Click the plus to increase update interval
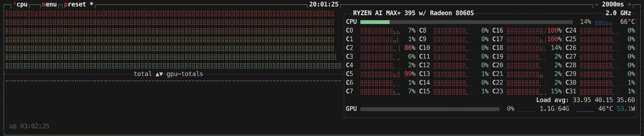 pyautogui.click(x=630, y=5)
